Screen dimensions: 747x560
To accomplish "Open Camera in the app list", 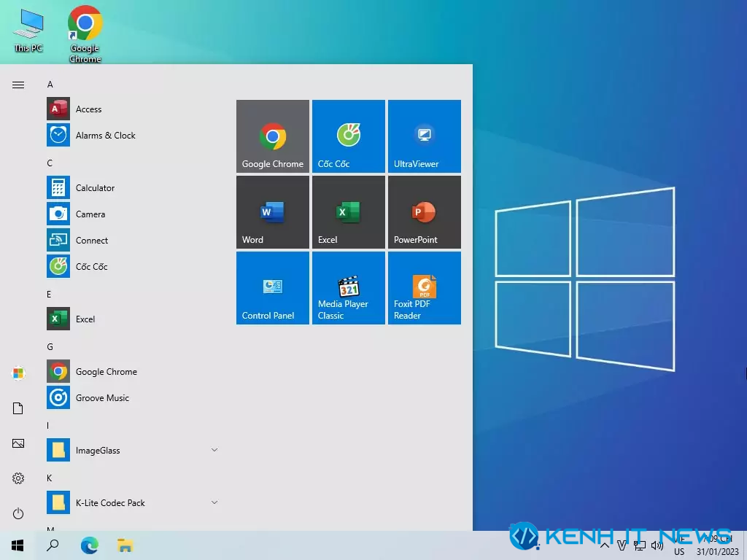I will pos(133,214).
